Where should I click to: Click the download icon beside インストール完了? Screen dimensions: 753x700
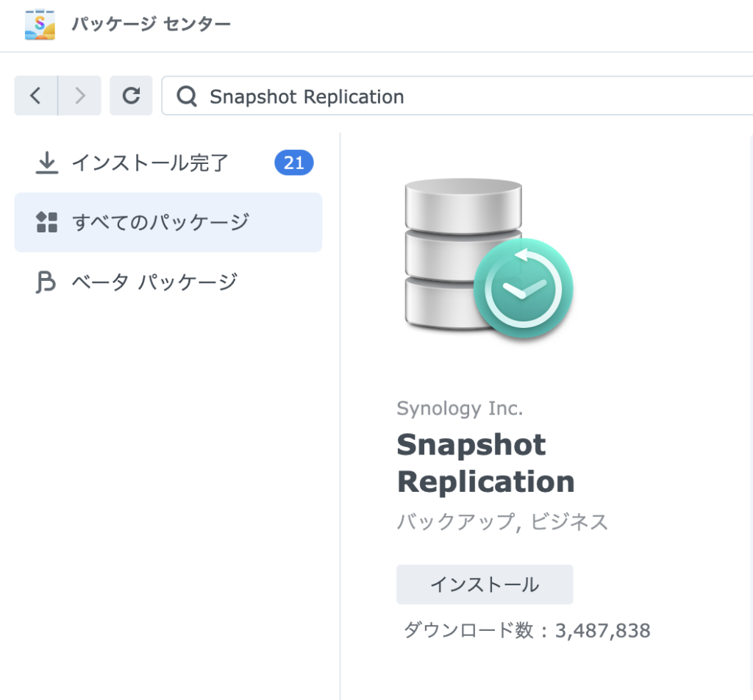pyautogui.click(x=47, y=163)
